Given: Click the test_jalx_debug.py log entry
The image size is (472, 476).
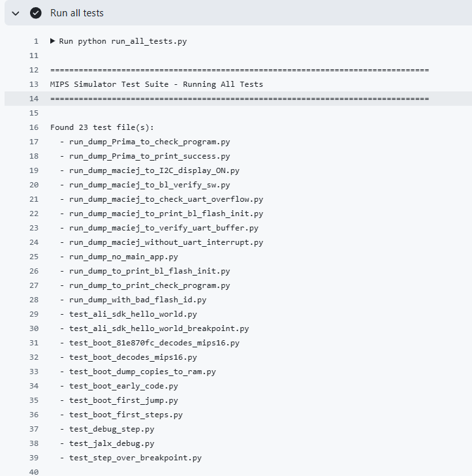Looking at the screenshot, I should pyautogui.click(x=112, y=443).
